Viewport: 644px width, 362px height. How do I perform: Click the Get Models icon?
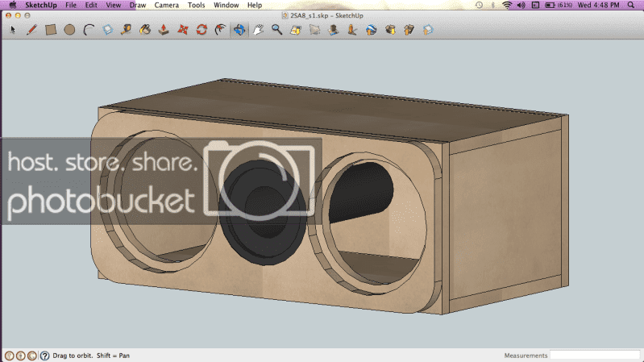click(x=390, y=30)
